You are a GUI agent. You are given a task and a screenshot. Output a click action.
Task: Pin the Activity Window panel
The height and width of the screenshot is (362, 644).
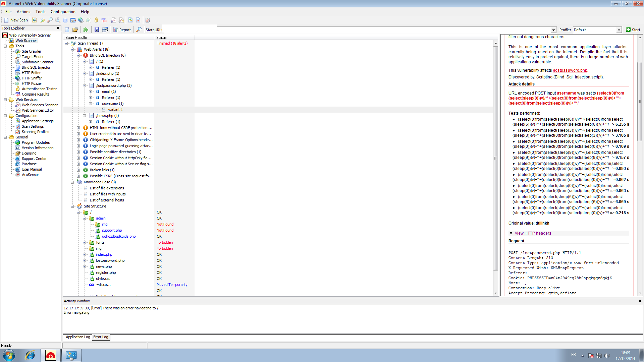click(640, 301)
